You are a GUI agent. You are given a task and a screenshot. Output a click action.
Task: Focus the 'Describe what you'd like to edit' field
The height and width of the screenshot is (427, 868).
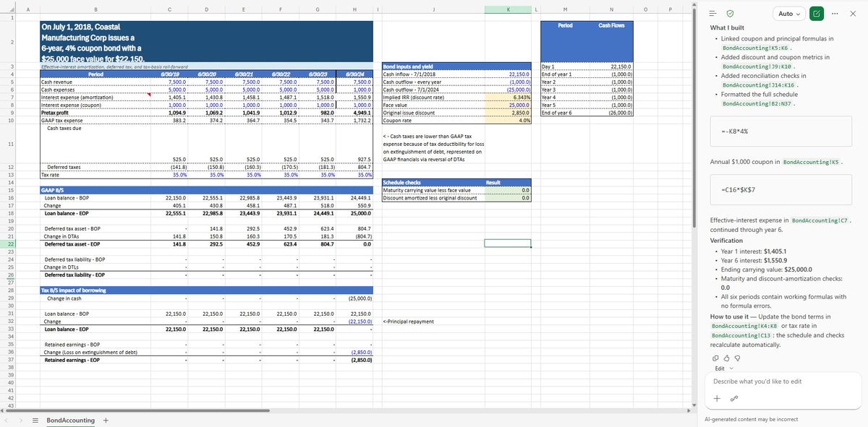781,381
